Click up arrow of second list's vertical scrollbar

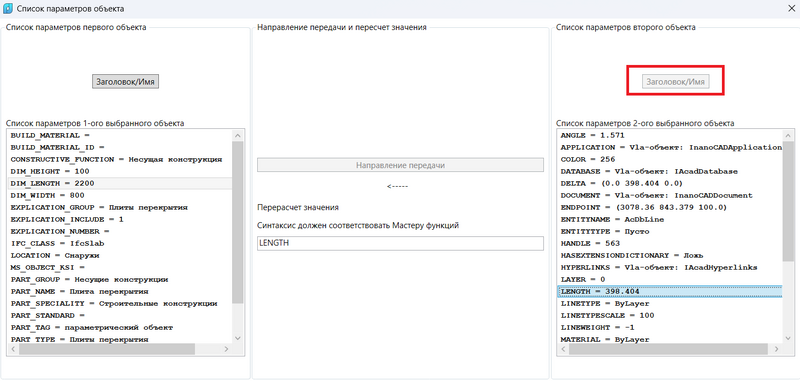(788, 136)
